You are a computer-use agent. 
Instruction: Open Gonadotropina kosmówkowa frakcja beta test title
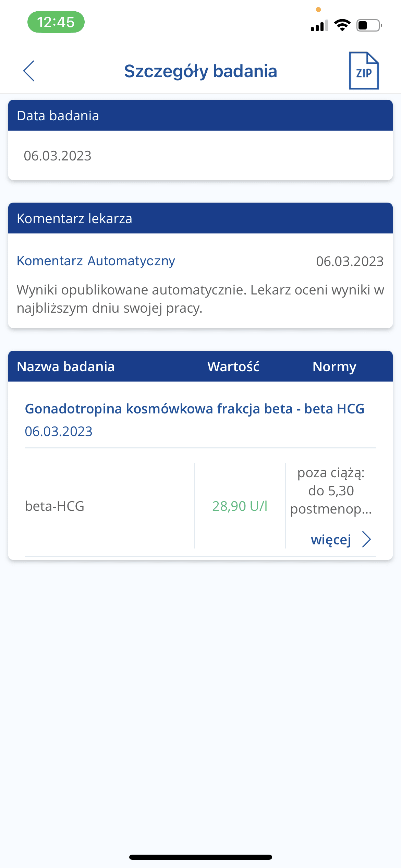pyautogui.click(x=194, y=409)
